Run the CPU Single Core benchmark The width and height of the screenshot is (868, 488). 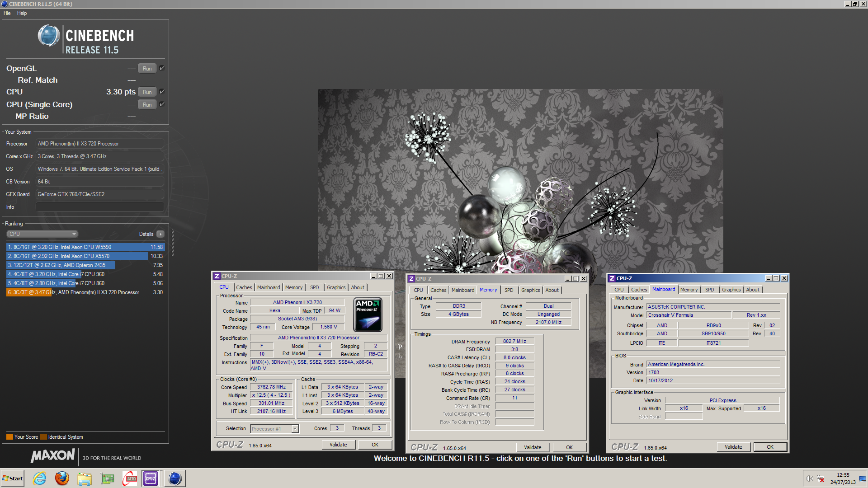click(x=147, y=105)
